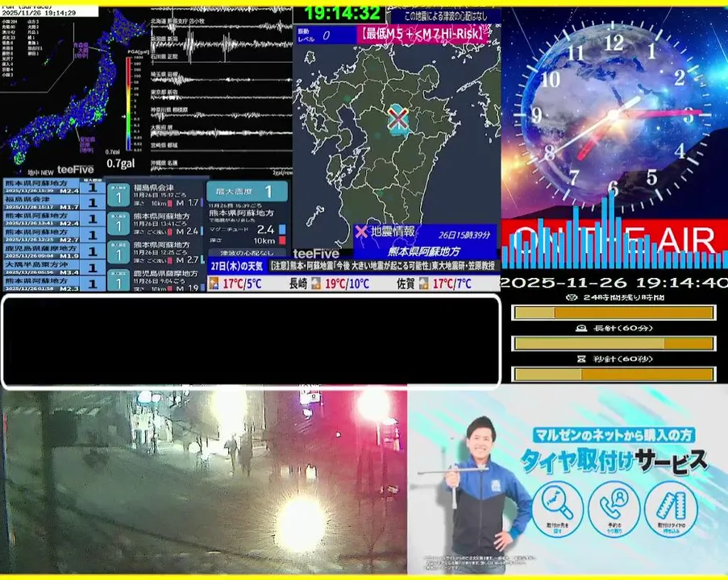Click the Japan PGA intensity map
Viewport: 728px width, 580px height.
(74, 90)
